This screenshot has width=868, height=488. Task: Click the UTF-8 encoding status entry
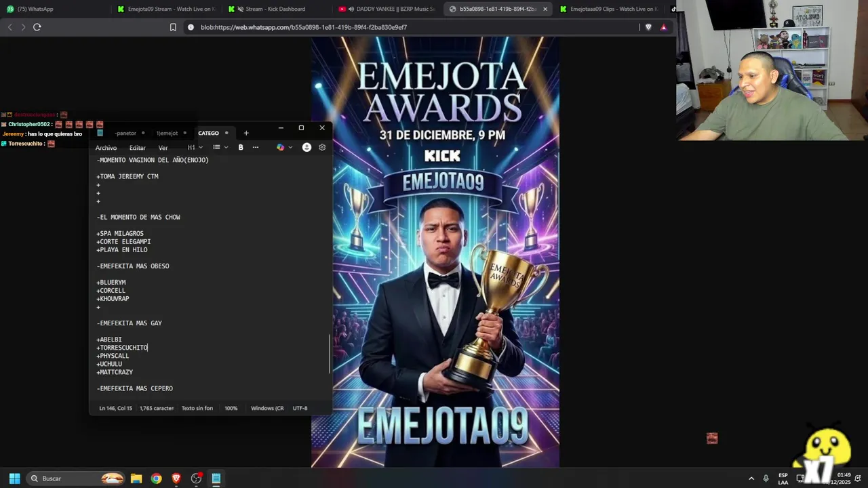[300, 408]
